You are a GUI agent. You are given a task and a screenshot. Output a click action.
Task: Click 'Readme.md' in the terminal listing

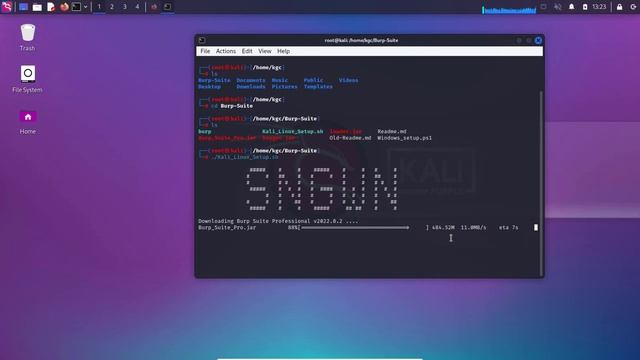pyautogui.click(x=391, y=131)
